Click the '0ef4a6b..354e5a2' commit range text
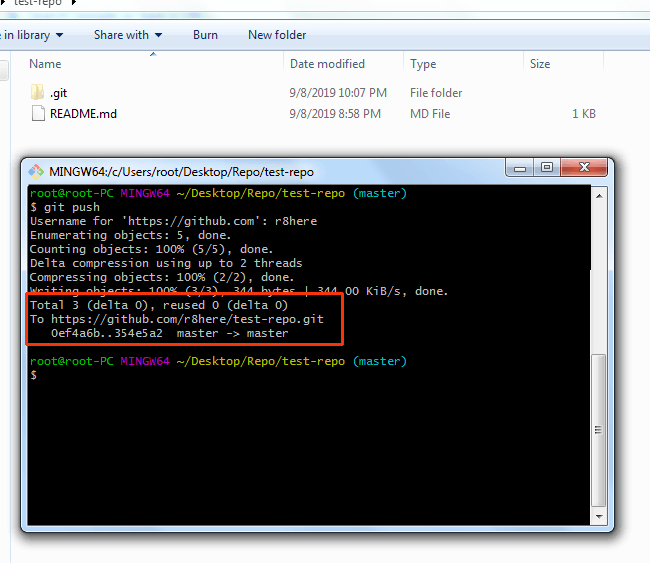Image resolution: width=650 pixels, height=563 pixels. (107, 333)
